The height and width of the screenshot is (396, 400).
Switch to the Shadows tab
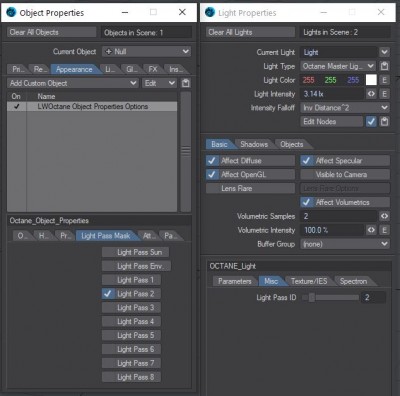coord(254,144)
